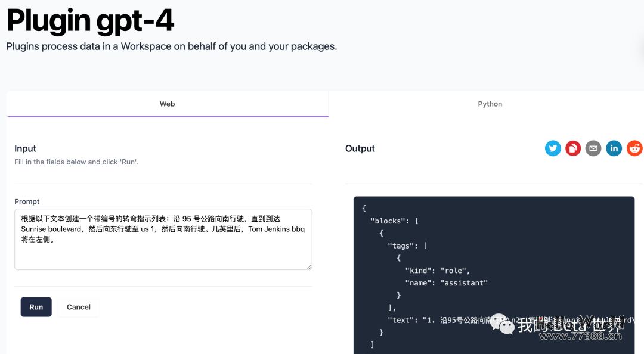Select the Twitter bird logo
644x354 pixels.
coord(553,148)
